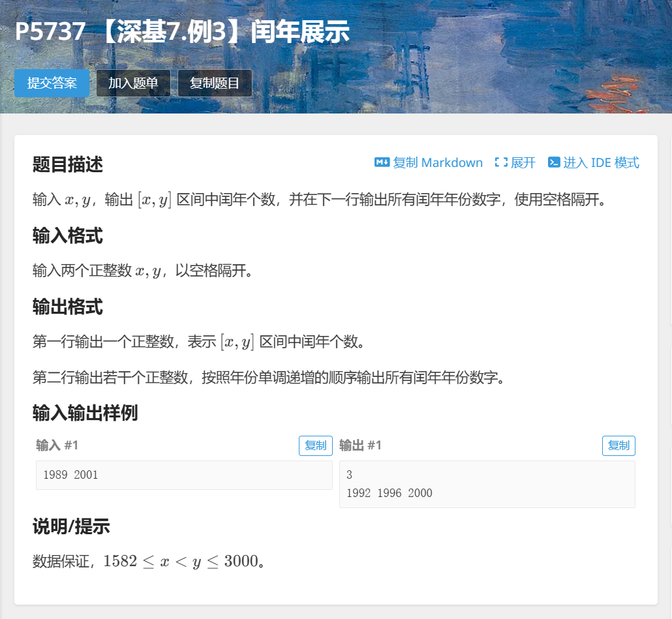Viewport: 672px width, 619px height.
Task: Click the 加入题单 button
Action: pos(133,83)
